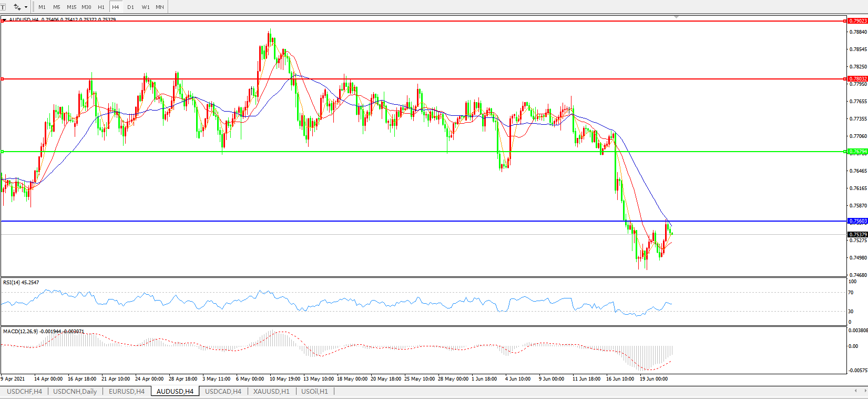The height and width of the screenshot is (399, 868).
Task: Expand the AUDUSD,H4 chart title triangle
Action: click(x=4, y=19)
